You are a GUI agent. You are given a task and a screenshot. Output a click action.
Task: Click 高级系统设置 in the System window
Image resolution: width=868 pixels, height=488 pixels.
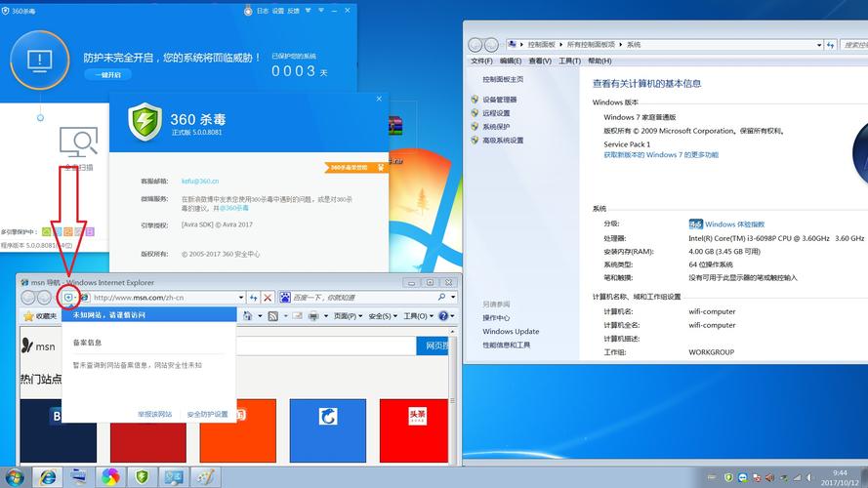point(503,141)
